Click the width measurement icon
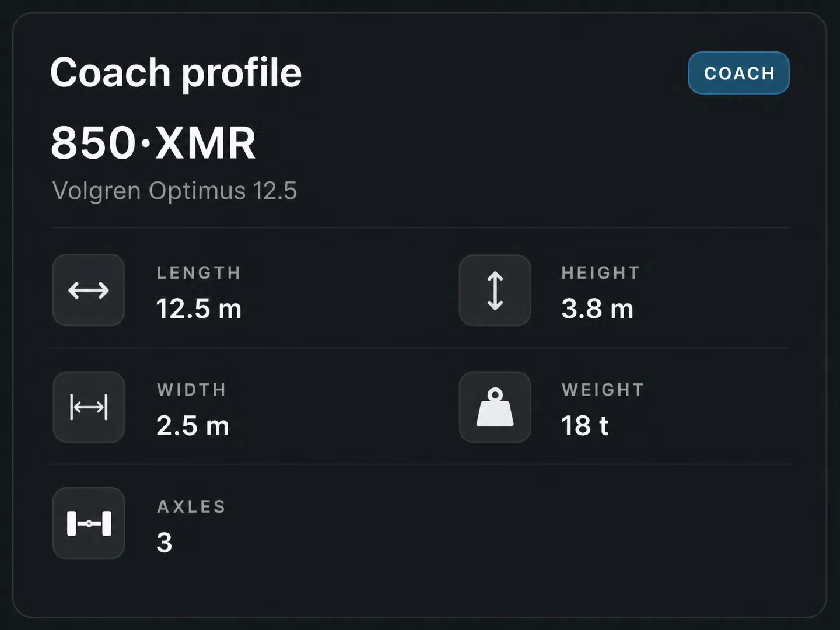Image resolution: width=840 pixels, height=630 pixels. [x=89, y=407]
